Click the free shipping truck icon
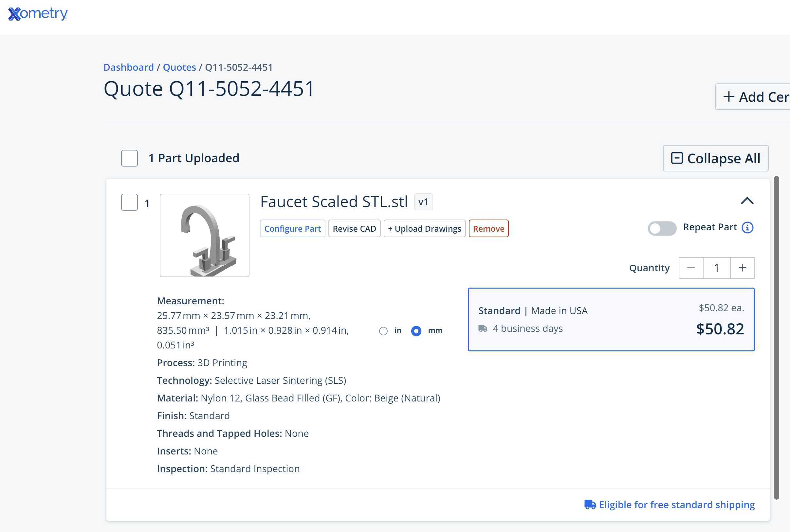790x532 pixels. click(590, 505)
